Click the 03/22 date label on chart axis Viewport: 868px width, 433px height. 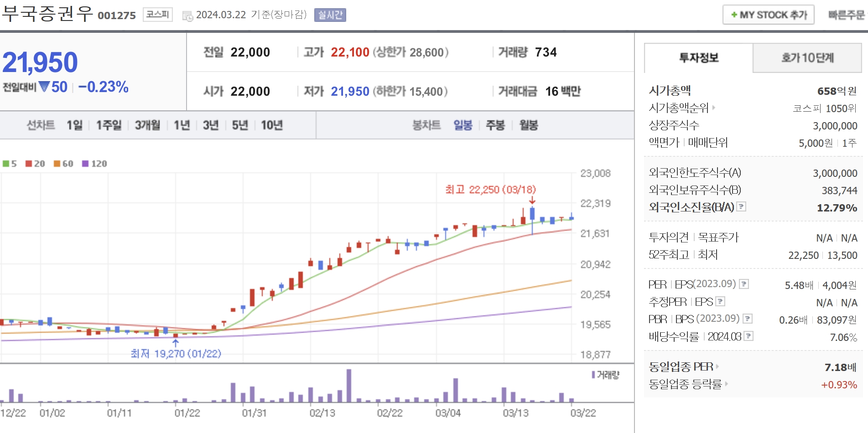(x=583, y=413)
